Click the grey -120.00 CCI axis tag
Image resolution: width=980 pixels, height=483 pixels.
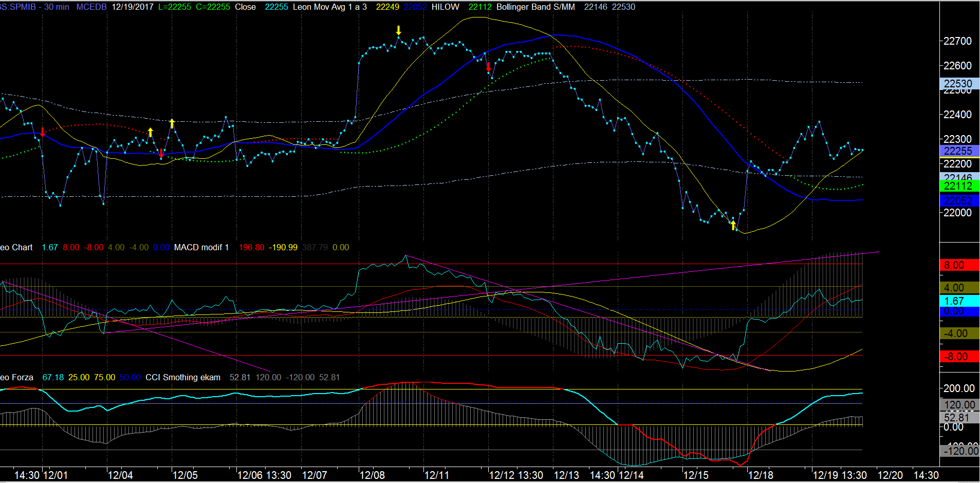pos(959,451)
